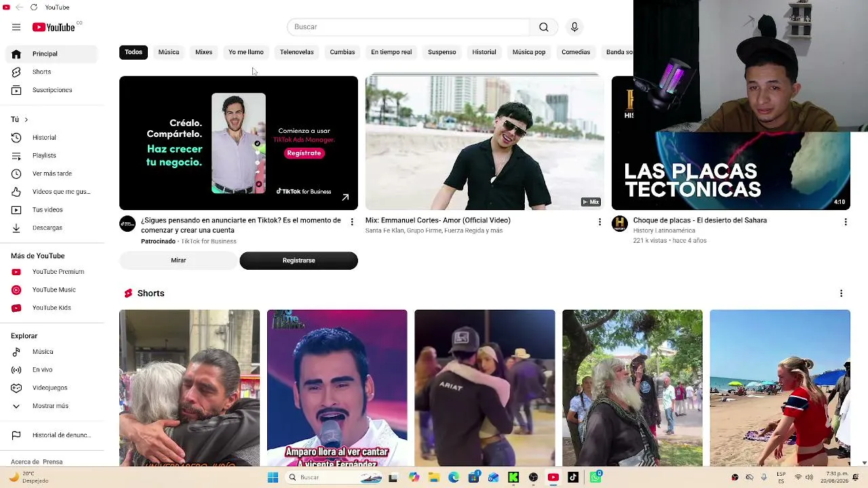Open the TikTok Ads Manager ad thumbnail
The width and height of the screenshot is (868, 488).
coord(239,142)
